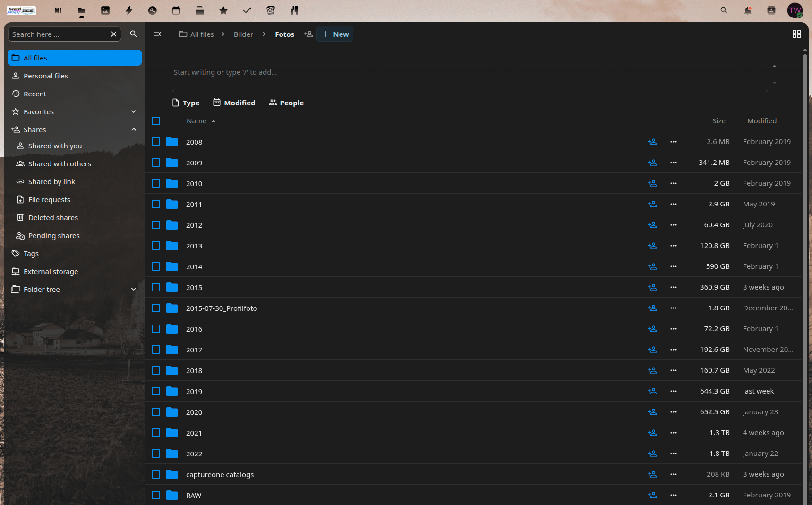Expand the Favorites section
This screenshot has height=505, width=812.
[x=134, y=112]
